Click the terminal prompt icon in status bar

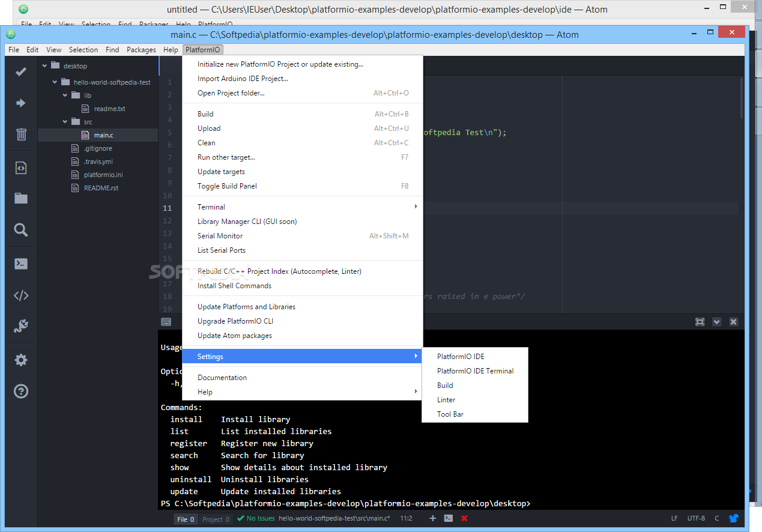448,518
